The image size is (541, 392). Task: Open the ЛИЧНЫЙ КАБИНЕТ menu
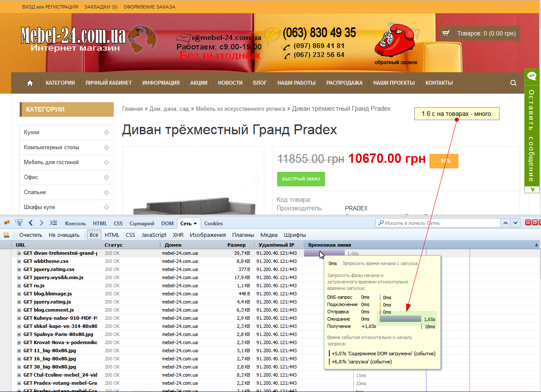tap(109, 83)
